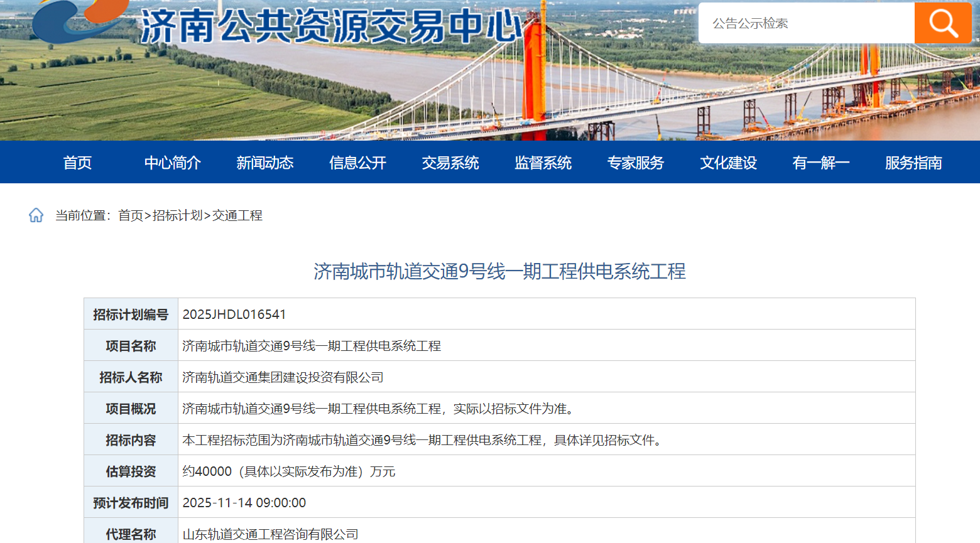
Task: Go to 首页 via the navigation bar
Action: tap(77, 163)
